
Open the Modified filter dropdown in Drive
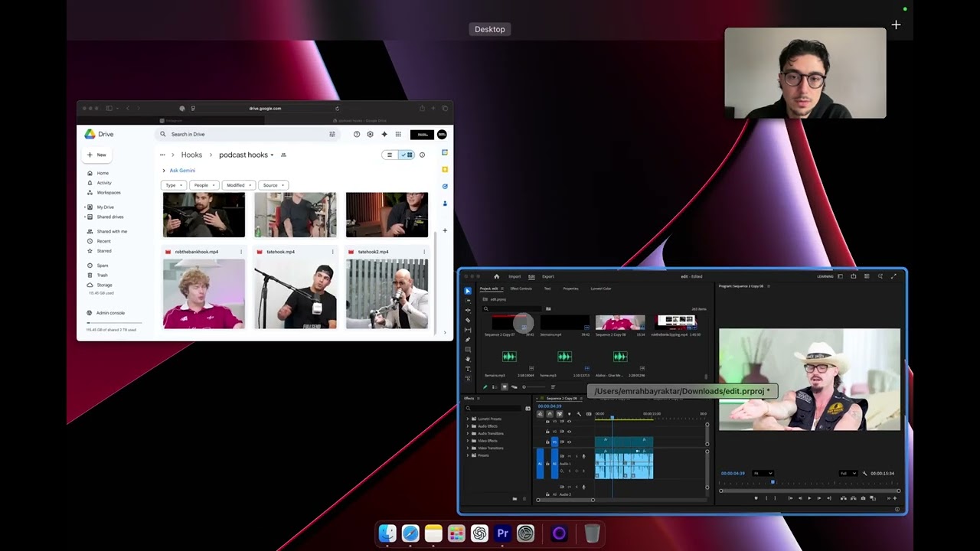[x=239, y=185]
